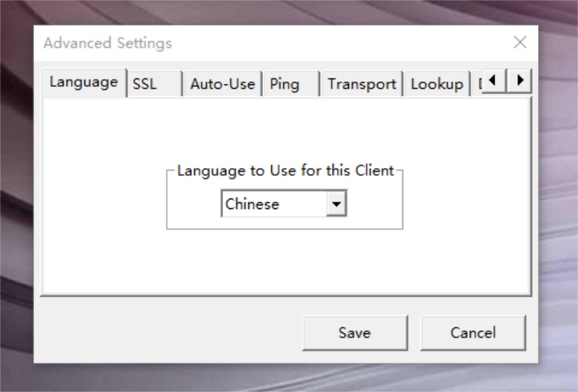The height and width of the screenshot is (392, 578).
Task: Click the Language to Use for this Client label
Action: click(x=286, y=170)
